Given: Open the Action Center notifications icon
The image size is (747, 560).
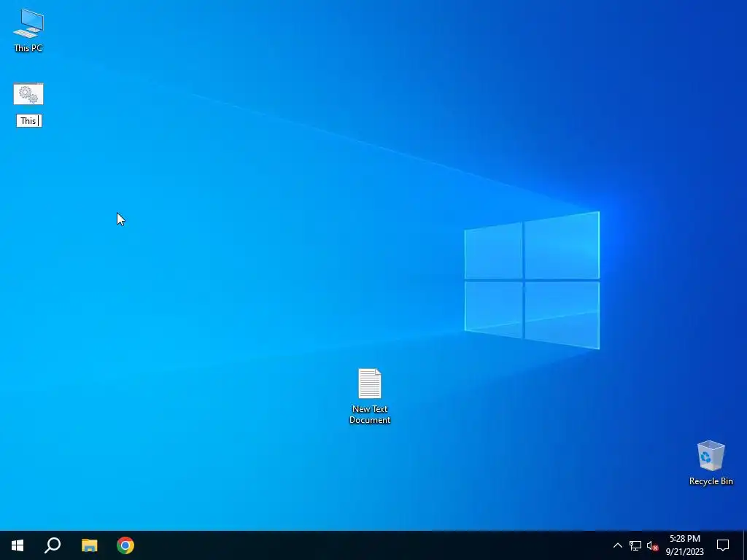Looking at the screenshot, I should pyautogui.click(x=723, y=545).
